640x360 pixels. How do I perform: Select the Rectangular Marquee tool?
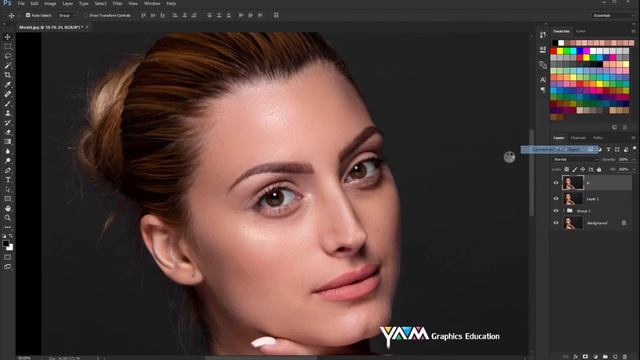tap(8, 46)
